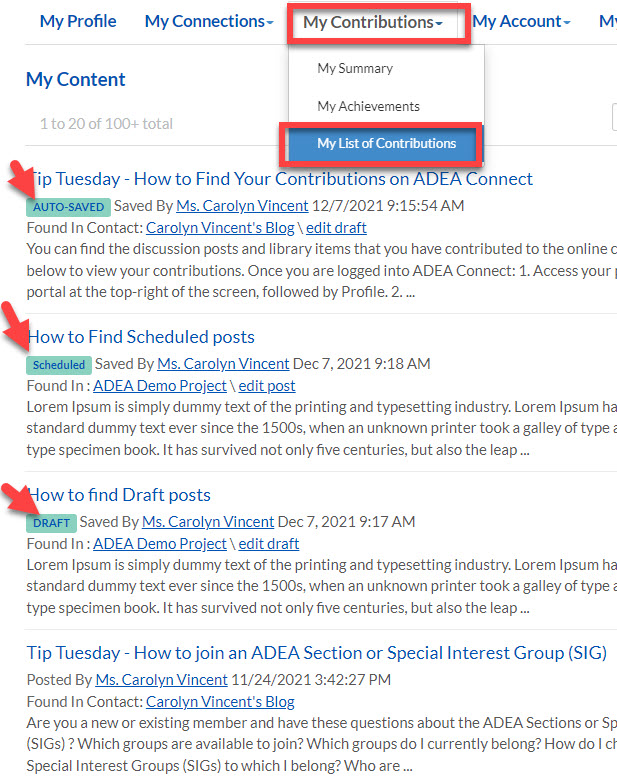Open Ms. Carolyn Vincent link on SIG post
Image resolution: width=617 pixels, height=779 pixels.
pyautogui.click(x=161, y=680)
